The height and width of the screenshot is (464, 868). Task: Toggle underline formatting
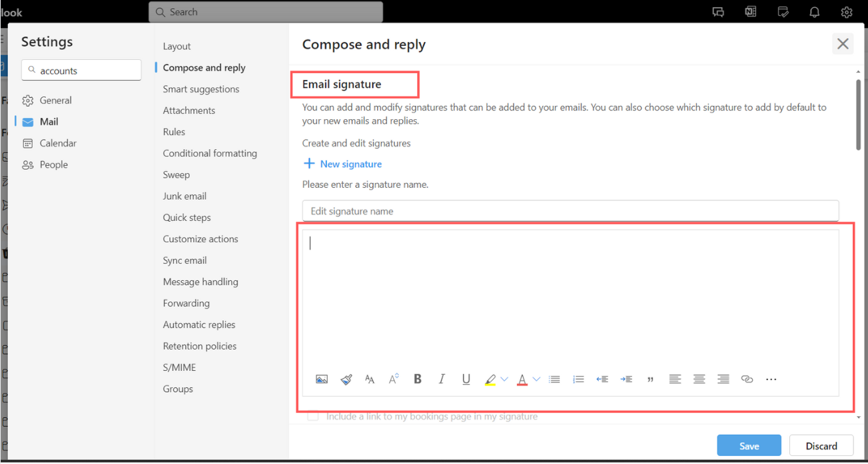pyautogui.click(x=466, y=379)
